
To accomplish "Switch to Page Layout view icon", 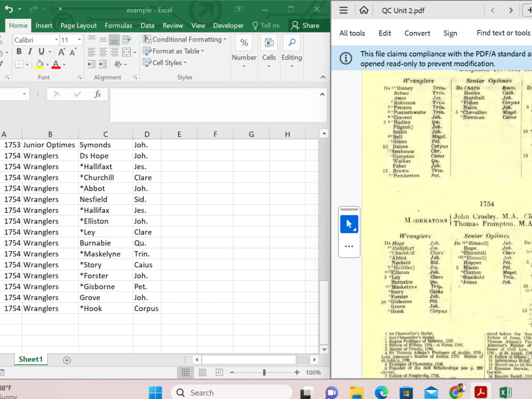I will [203, 372].
